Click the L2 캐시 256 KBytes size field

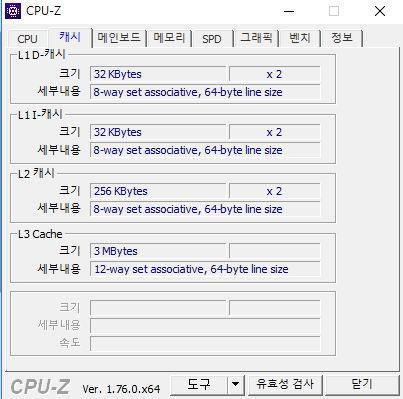click(x=158, y=191)
